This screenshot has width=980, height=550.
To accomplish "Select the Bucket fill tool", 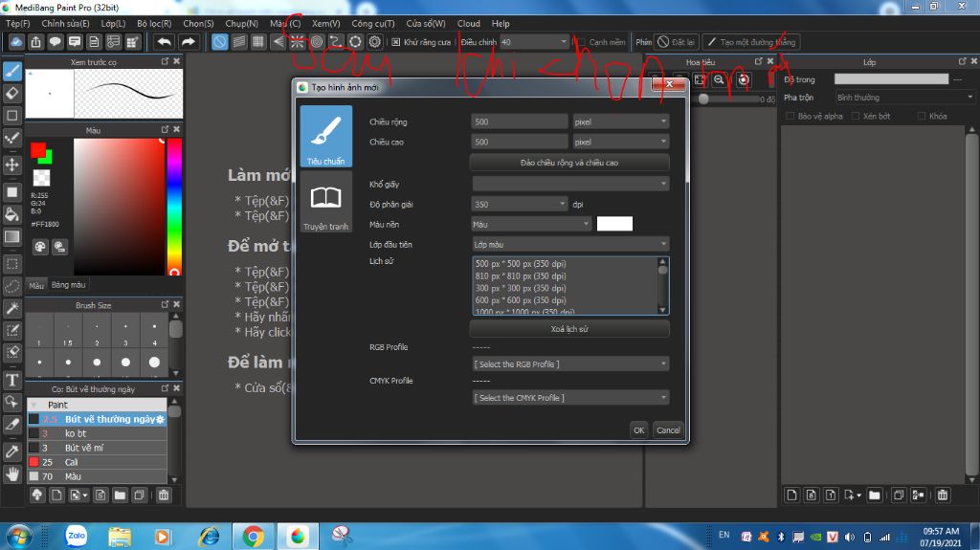I will pyautogui.click(x=11, y=214).
